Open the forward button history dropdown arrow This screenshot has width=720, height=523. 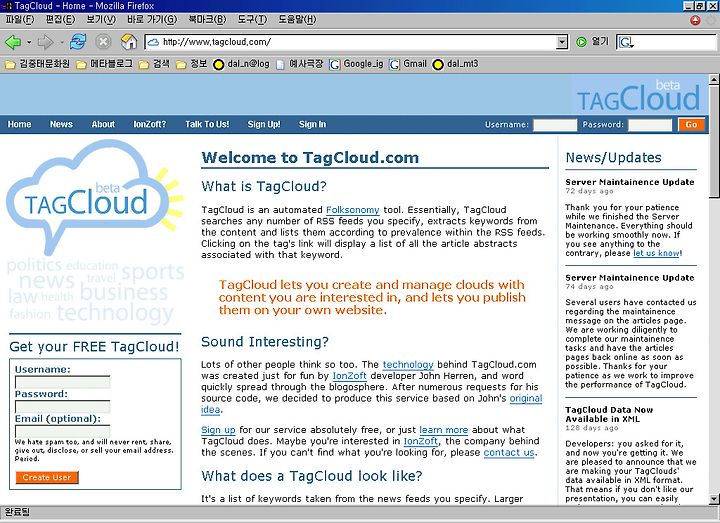tap(62, 42)
